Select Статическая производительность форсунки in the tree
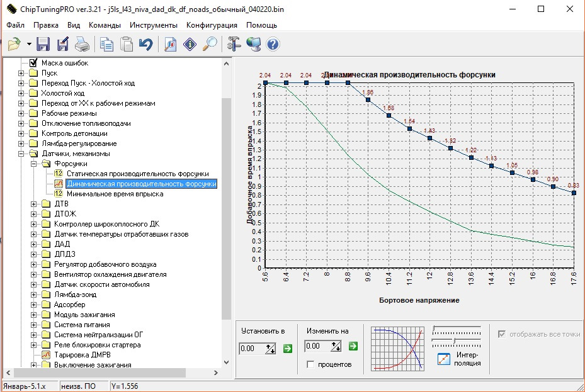Viewport: 585px width, 392px height. pyautogui.click(x=138, y=174)
